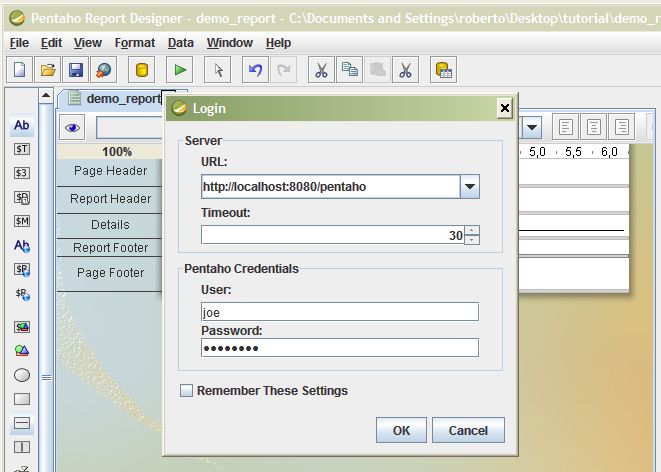Click the align-left icon behind the dialog
661x472 pixels.
coord(565,127)
